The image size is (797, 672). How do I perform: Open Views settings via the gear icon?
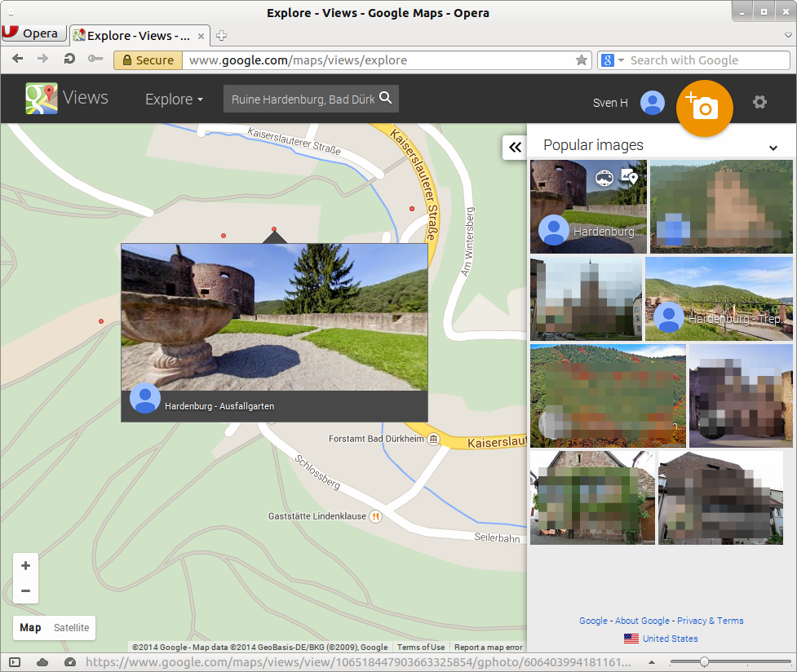pos(759,102)
